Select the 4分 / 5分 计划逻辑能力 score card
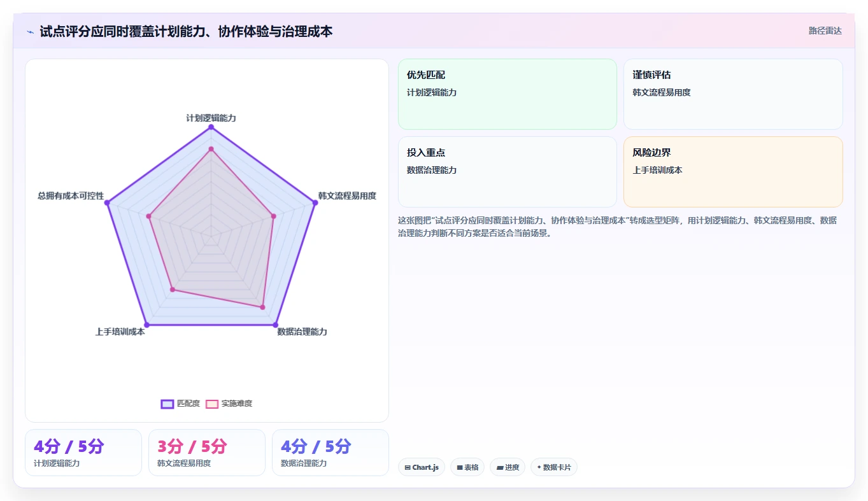Viewport: 868px width, 501px height. [x=83, y=453]
